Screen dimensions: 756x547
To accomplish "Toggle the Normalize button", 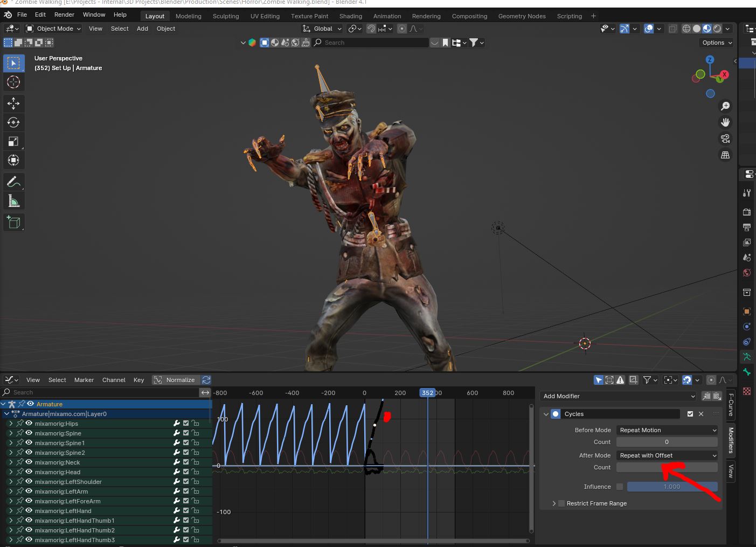I will pos(176,380).
